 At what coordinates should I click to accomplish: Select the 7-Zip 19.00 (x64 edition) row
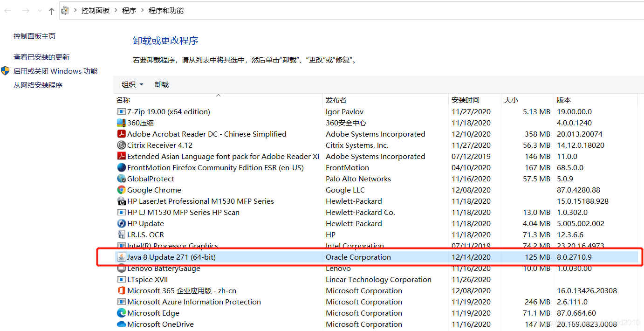(376, 112)
